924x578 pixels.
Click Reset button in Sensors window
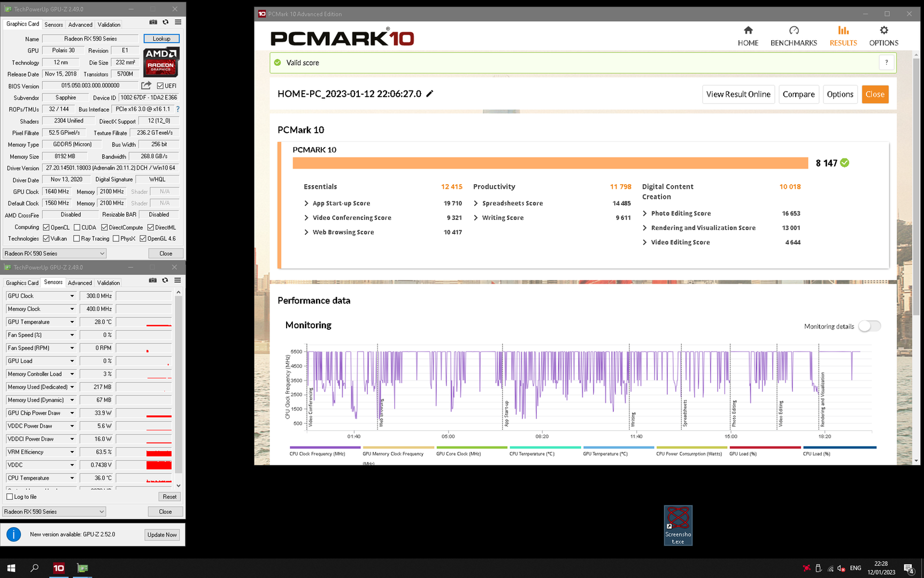tap(170, 497)
